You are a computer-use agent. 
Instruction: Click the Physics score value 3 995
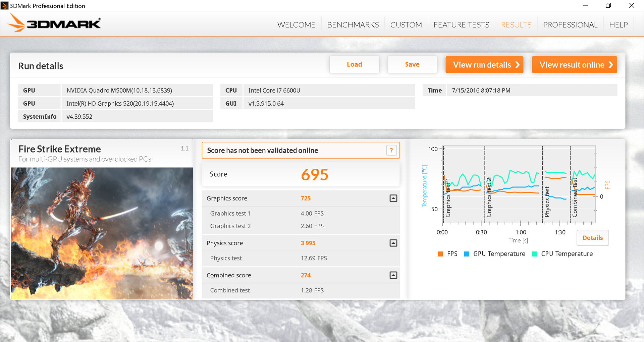(308, 243)
